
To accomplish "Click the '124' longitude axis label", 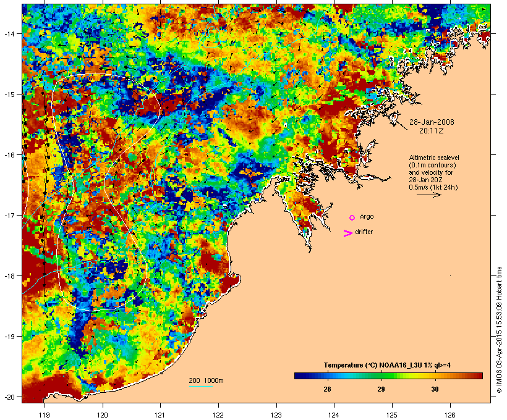I will pos(334,415).
